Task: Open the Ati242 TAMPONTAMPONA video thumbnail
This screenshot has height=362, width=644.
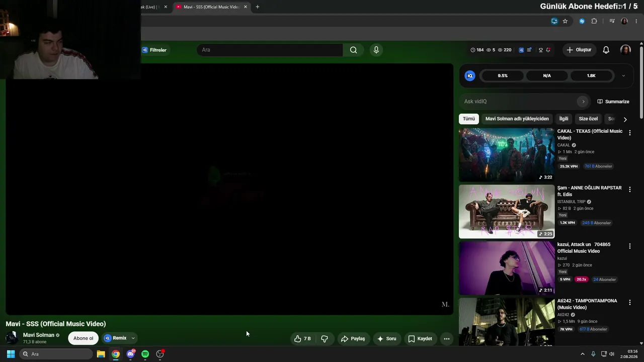Action: 507,322
